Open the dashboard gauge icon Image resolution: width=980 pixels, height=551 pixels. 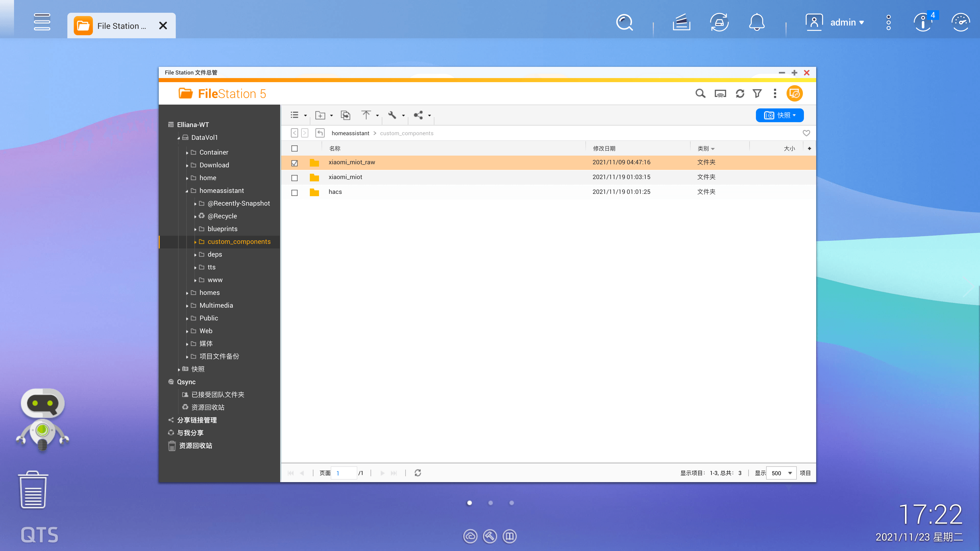click(961, 22)
